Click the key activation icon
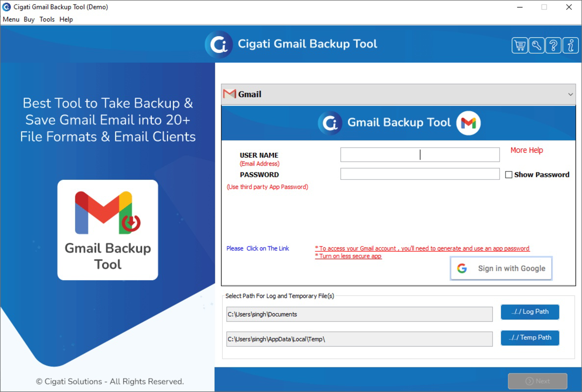Image resolution: width=582 pixels, height=392 pixels. (536, 45)
